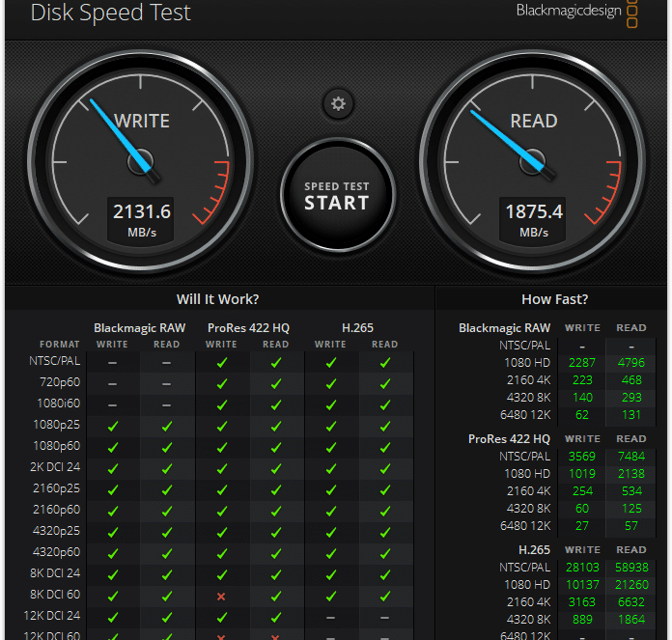Viewport: 672px width, 640px height.
Task: Click the 12K DCI 24 H.265 write dash
Action: 330,617
